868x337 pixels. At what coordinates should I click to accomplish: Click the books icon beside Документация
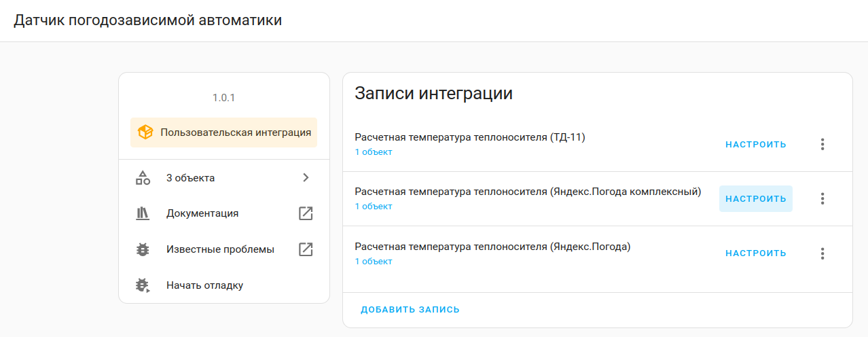coord(143,213)
